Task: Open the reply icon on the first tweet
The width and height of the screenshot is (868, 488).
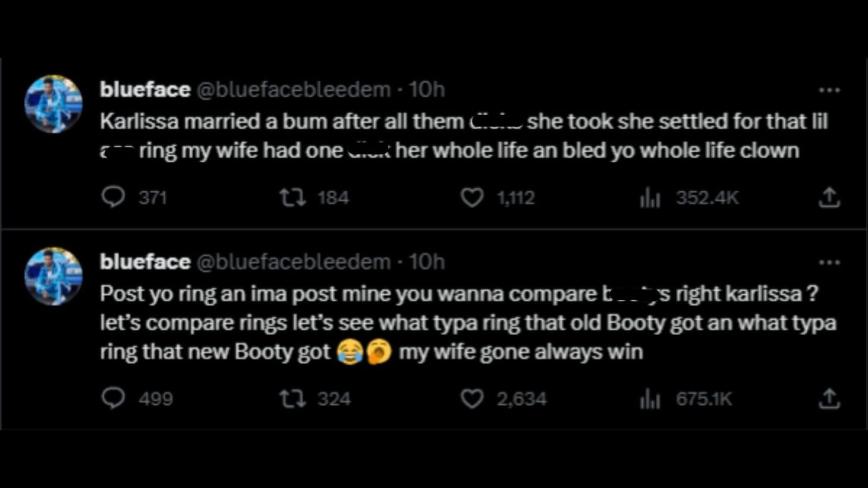Action: [115, 197]
